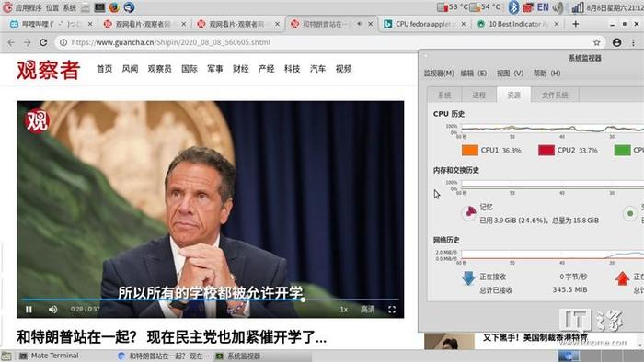Bookmark this page with the star icon
Image resolution: width=644 pixels, height=362 pixels.
pyautogui.click(x=596, y=42)
